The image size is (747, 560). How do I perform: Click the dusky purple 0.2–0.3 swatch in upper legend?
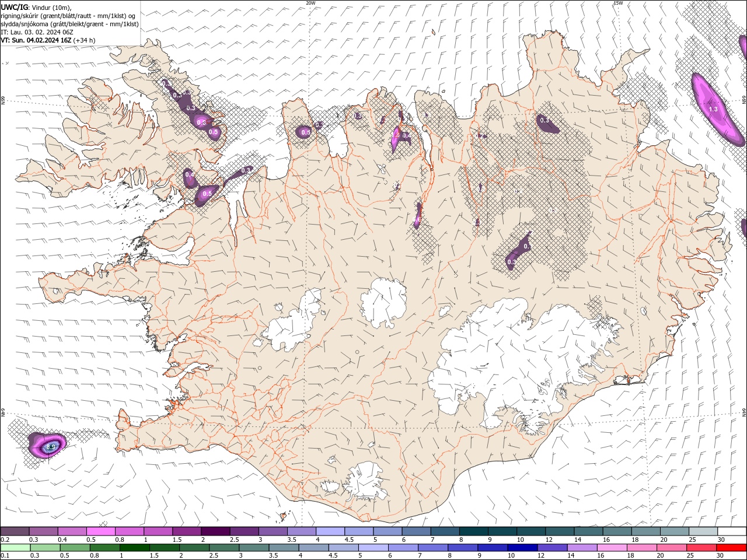[15, 531]
